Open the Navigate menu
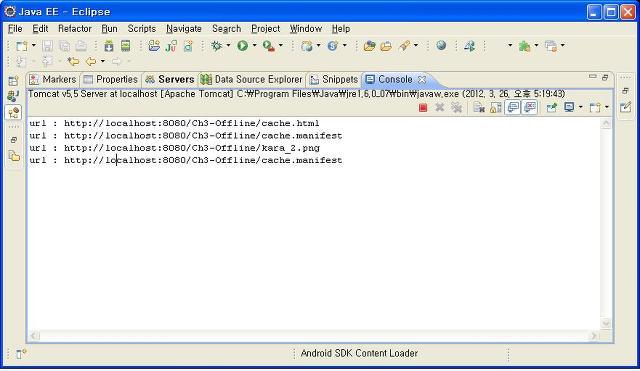The width and height of the screenshot is (640, 371). tap(184, 29)
